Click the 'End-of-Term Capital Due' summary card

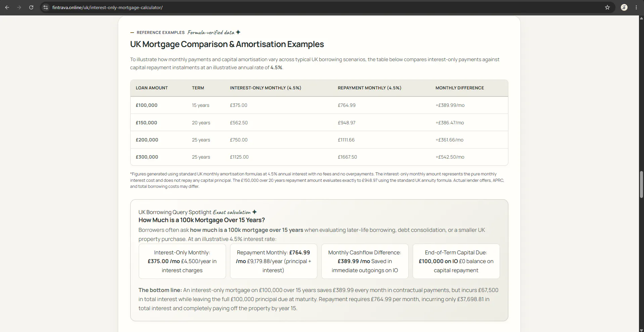tap(456, 261)
